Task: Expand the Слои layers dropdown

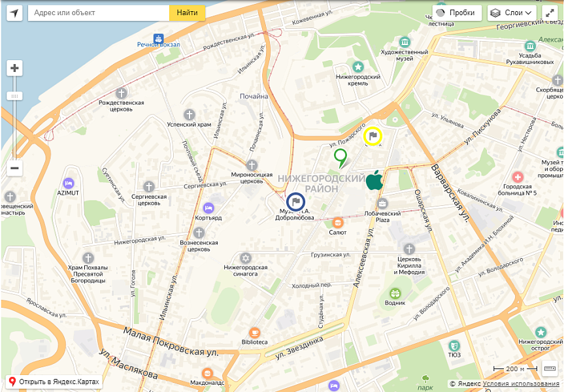Action: 511,13
